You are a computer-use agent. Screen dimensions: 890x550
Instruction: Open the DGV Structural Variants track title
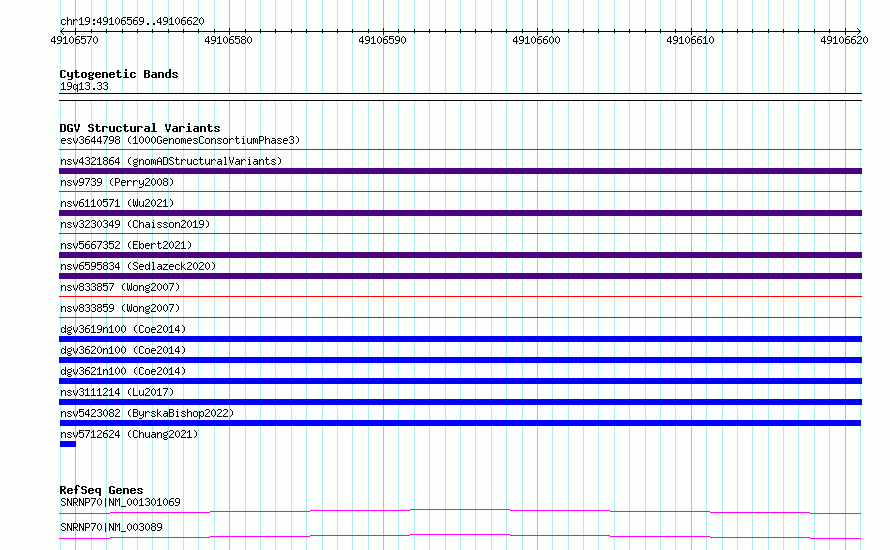coord(140,128)
